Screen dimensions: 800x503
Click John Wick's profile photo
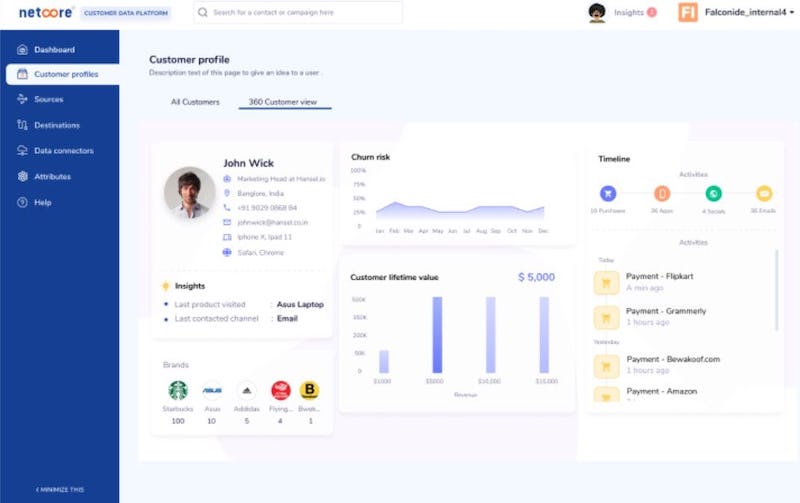189,193
